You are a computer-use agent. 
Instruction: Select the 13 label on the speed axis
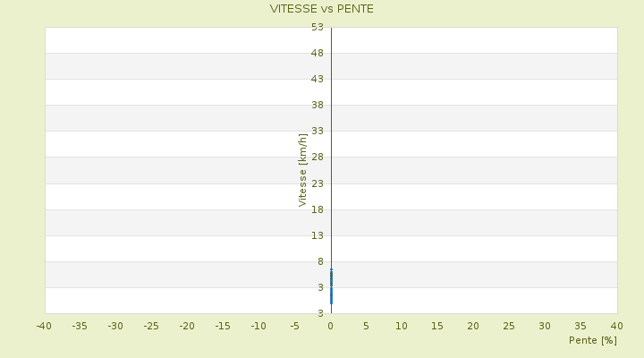(317, 235)
